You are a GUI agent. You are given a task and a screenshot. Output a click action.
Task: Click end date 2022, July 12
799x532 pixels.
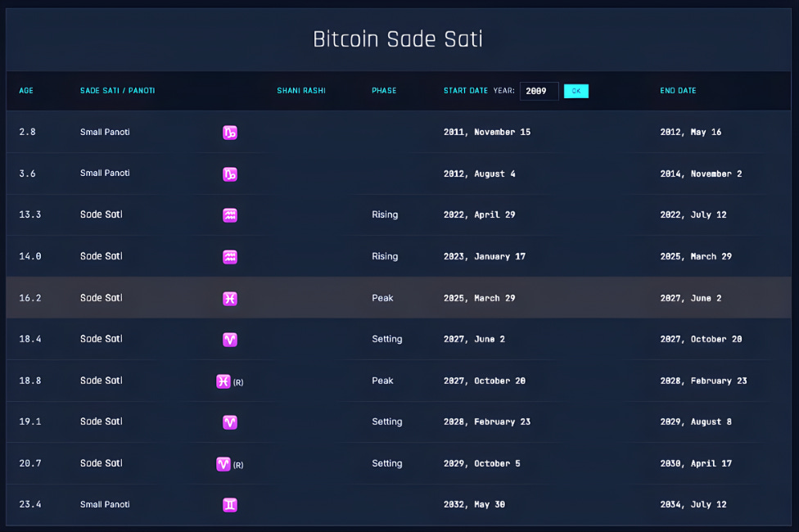[693, 214]
